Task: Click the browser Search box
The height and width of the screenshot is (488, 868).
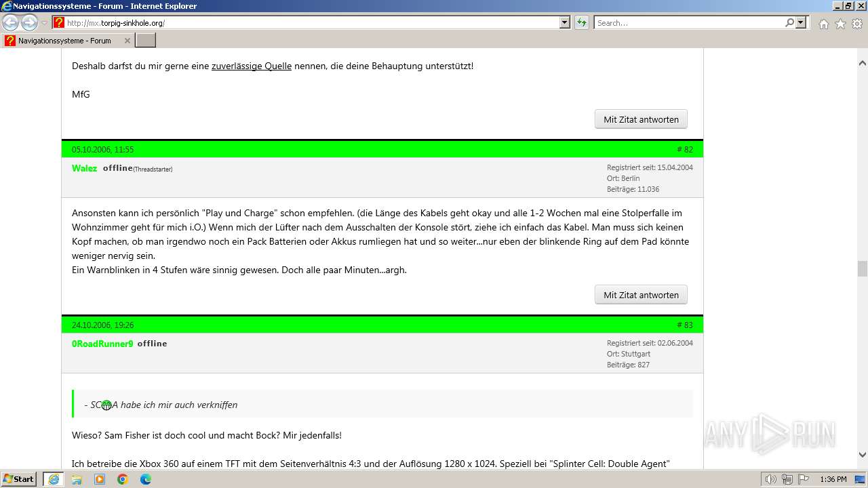Action: (x=689, y=22)
